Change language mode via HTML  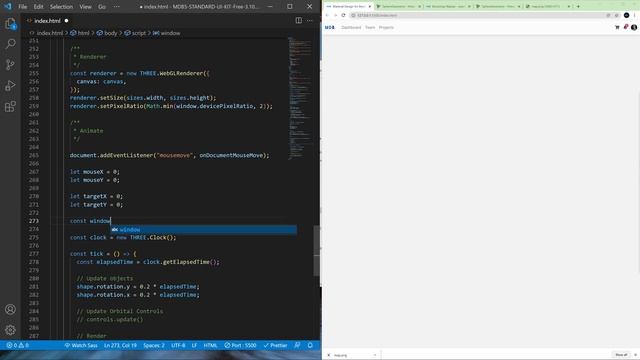click(210, 345)
